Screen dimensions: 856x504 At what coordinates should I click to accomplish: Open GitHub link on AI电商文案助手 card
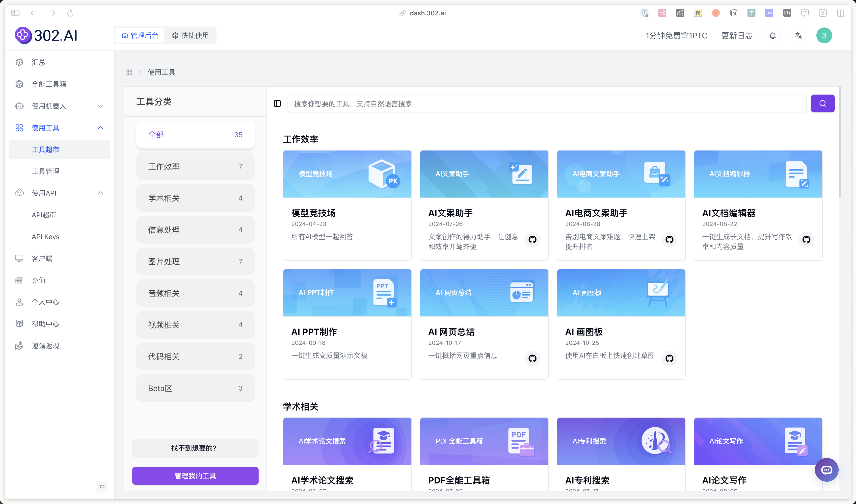669,240
